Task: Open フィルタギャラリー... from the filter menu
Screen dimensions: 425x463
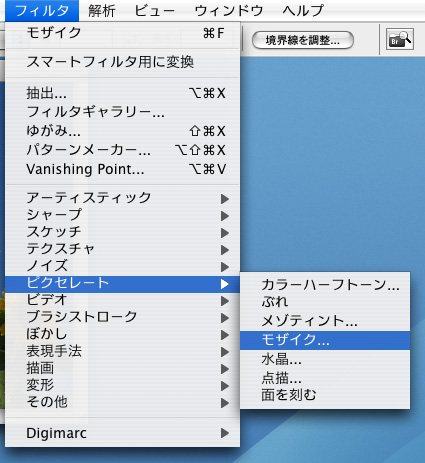Action: coord(122,112)
